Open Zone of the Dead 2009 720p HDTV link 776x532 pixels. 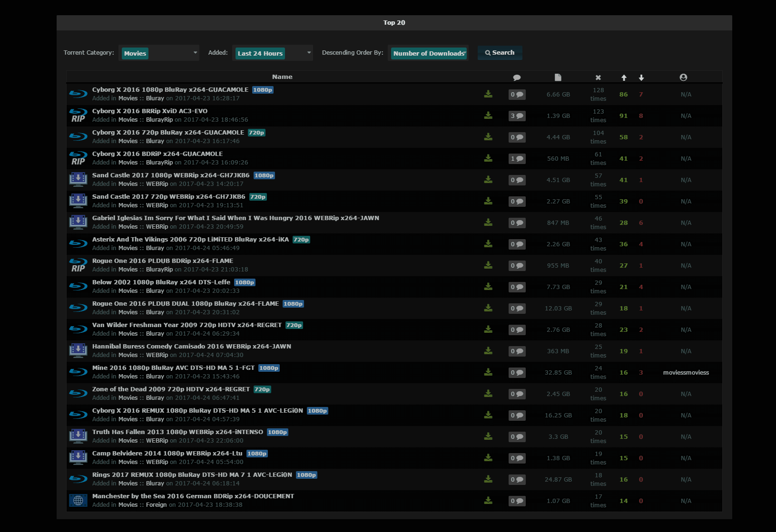[171, 389]
